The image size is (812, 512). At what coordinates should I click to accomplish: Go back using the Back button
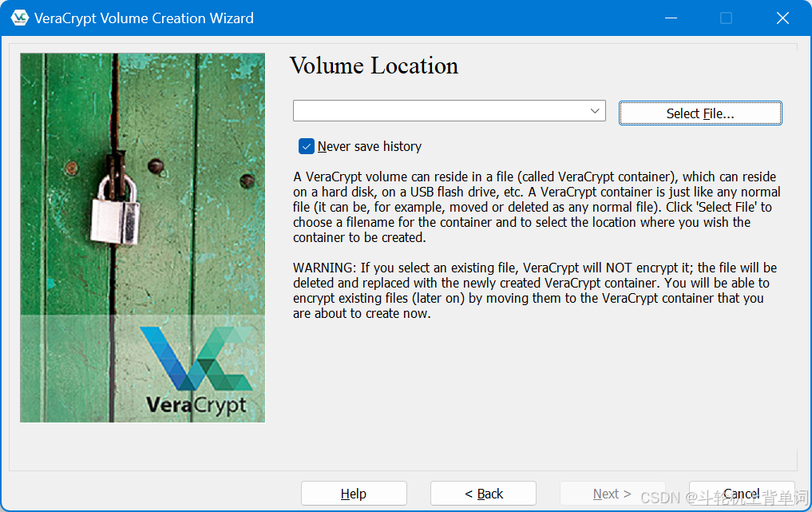[483, 493]
